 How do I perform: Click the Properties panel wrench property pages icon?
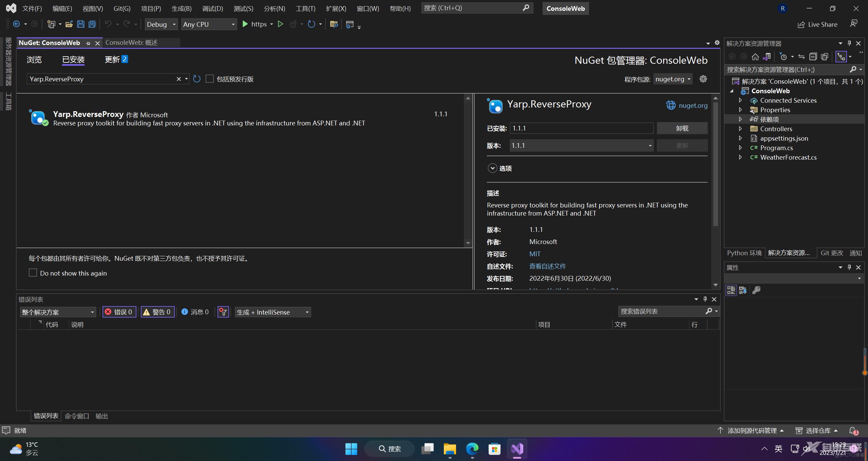pos(756,290)
